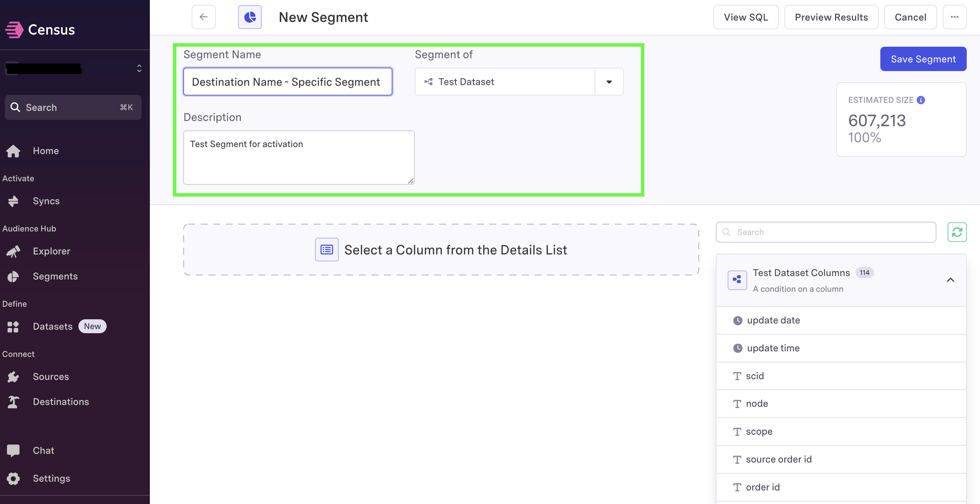
Task: Click the Census logo icon
Action: click(x=14, y=29)
